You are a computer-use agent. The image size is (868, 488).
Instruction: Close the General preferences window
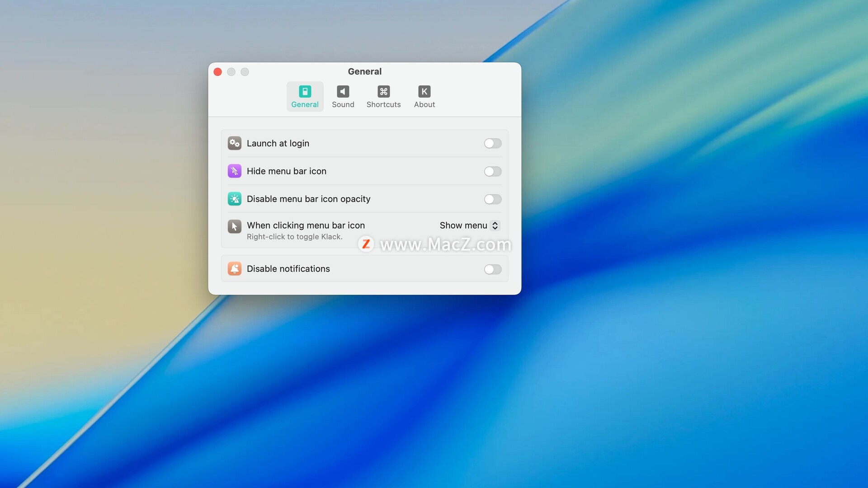coord(217,72)
